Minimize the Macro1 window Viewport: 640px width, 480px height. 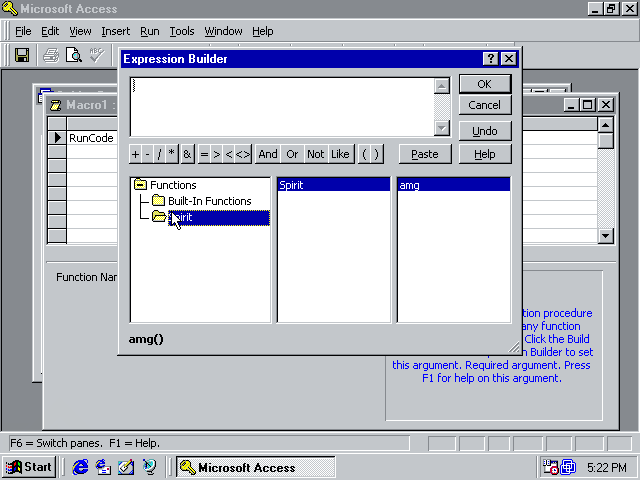[571, 105]
